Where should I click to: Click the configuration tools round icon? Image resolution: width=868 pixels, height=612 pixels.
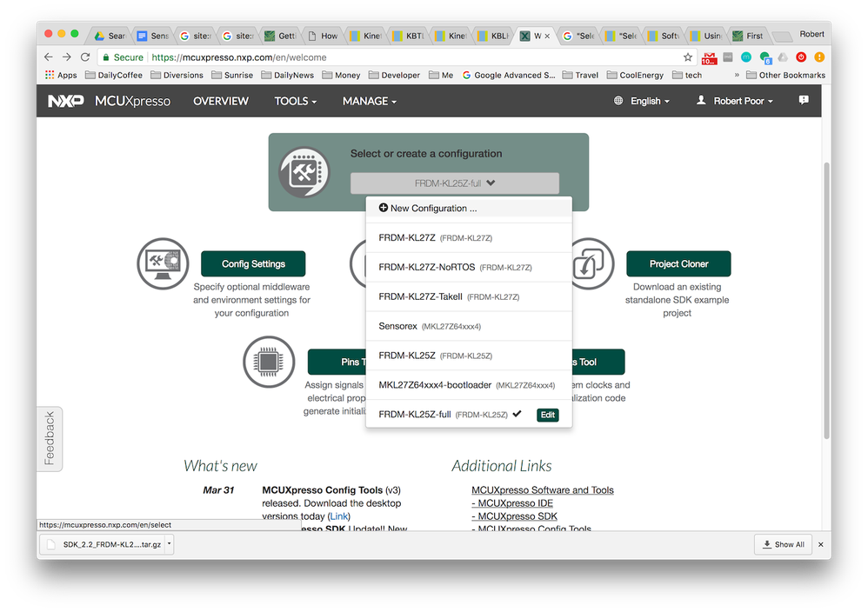pyautogui.click(x=304, y=172)
